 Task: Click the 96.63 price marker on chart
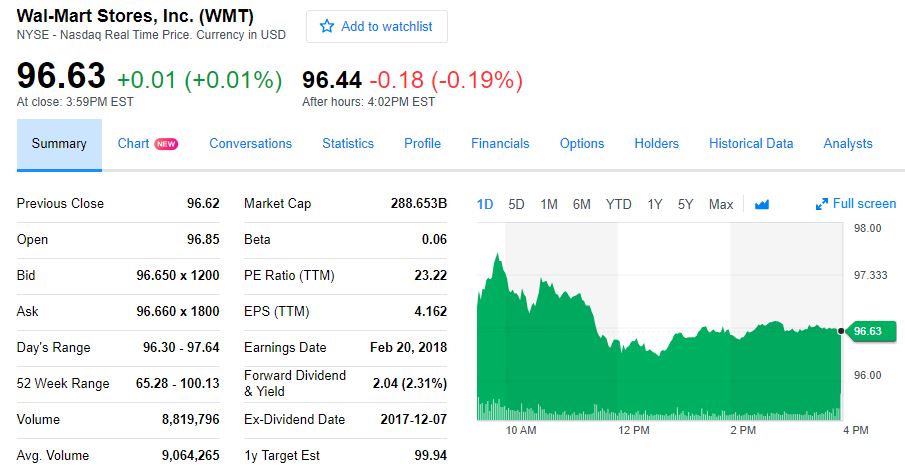(x=867, y=331)
